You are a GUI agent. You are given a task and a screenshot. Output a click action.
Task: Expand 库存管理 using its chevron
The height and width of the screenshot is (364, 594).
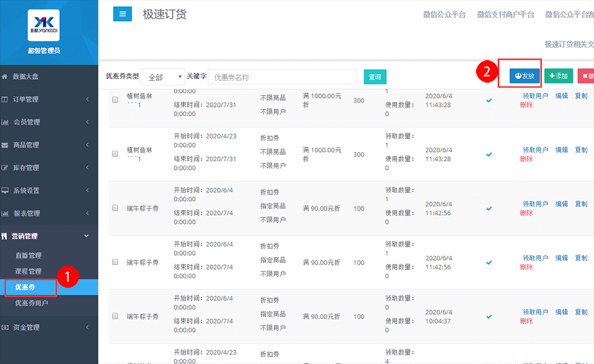tap(87, 167)
